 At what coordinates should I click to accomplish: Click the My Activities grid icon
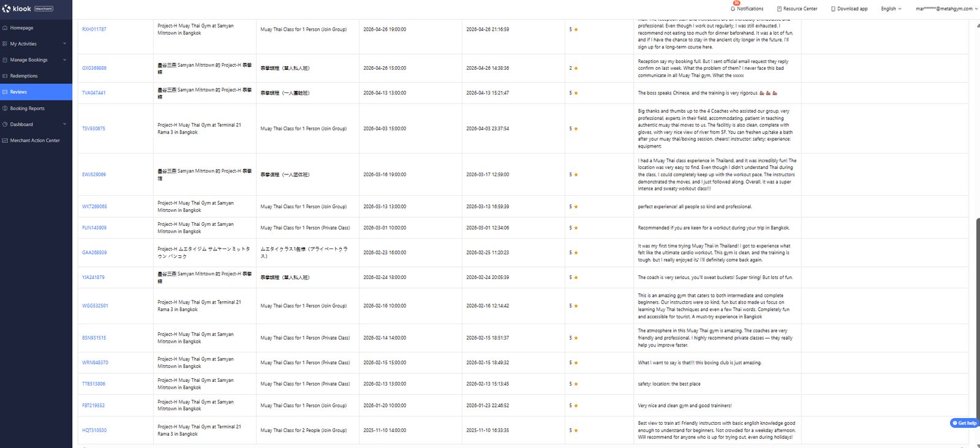[5, 44]
